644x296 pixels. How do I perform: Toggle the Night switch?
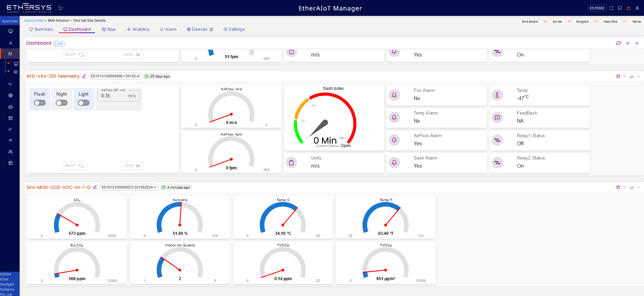[61, 103]
